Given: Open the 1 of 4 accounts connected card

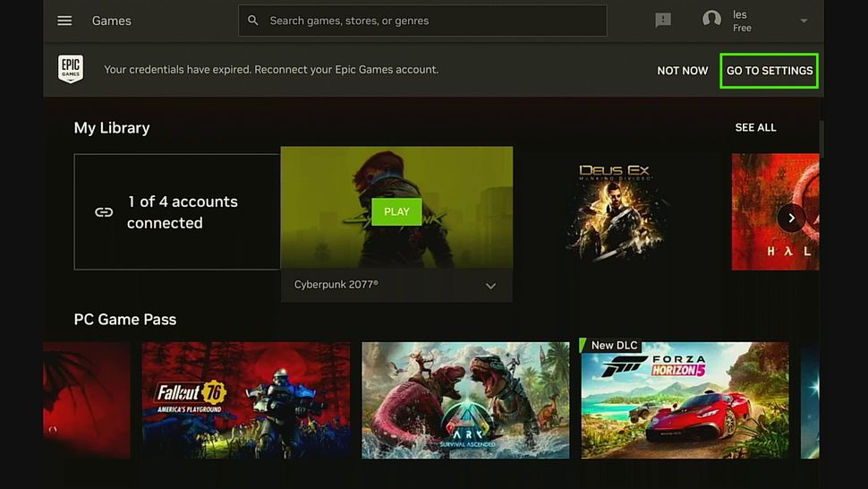Looking at the screenshot, I should click(177, 211).
